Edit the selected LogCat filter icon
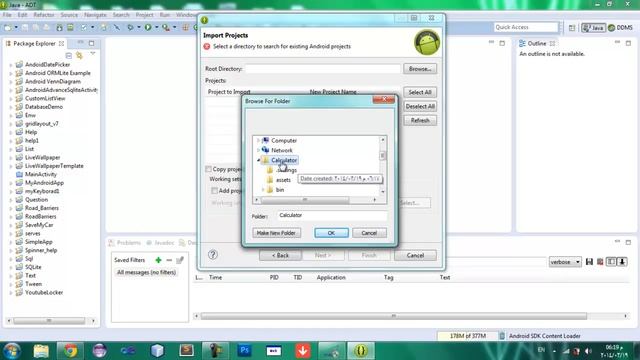Viewport: 640px width, 360px height. (x=180, y=260)
